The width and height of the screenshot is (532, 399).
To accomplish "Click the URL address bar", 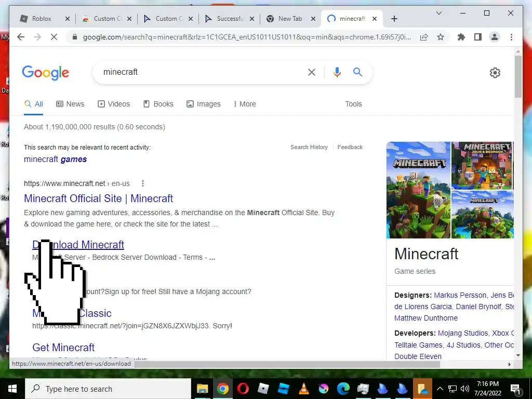I will (247, 37).
